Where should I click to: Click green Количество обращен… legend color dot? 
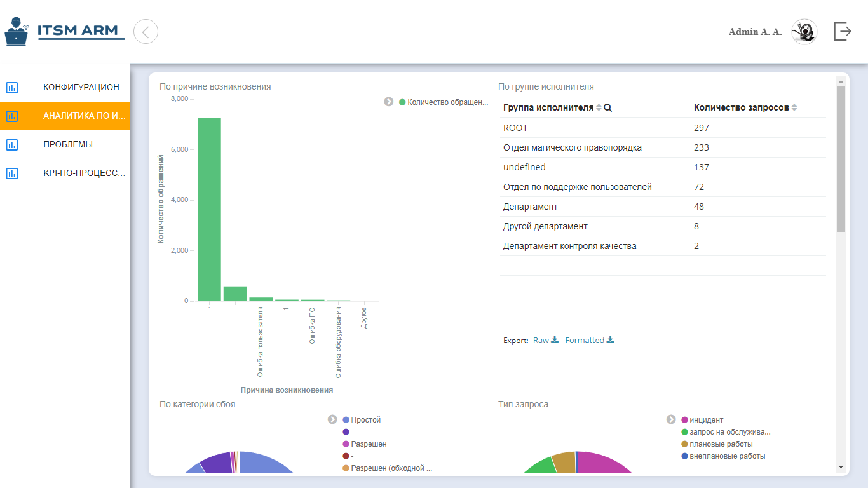[x=402, y=102]
